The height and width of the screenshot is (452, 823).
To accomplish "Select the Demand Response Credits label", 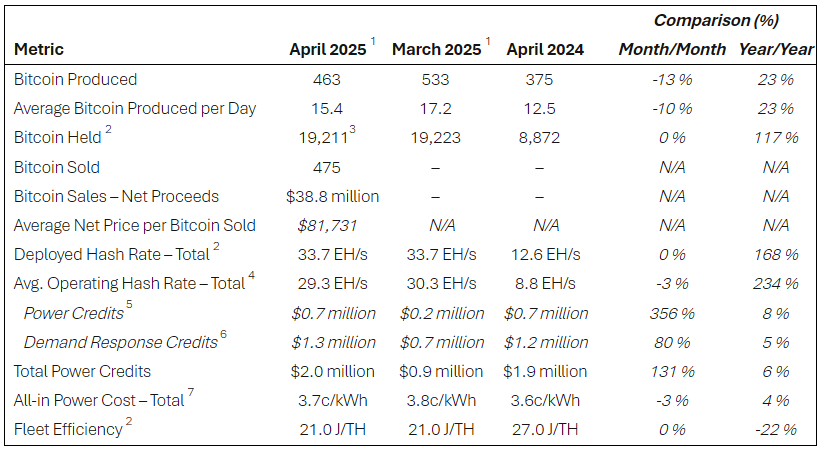I will 120,342.
